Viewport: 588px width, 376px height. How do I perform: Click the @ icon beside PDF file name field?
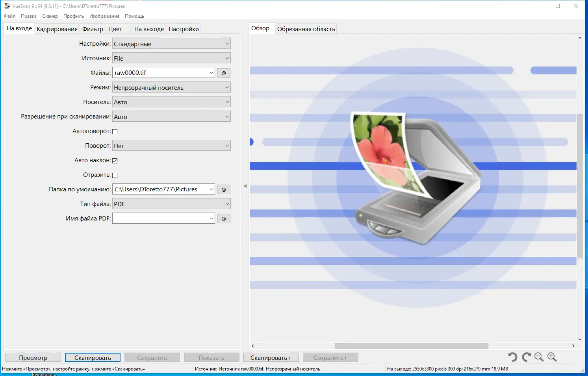point(223,219)
